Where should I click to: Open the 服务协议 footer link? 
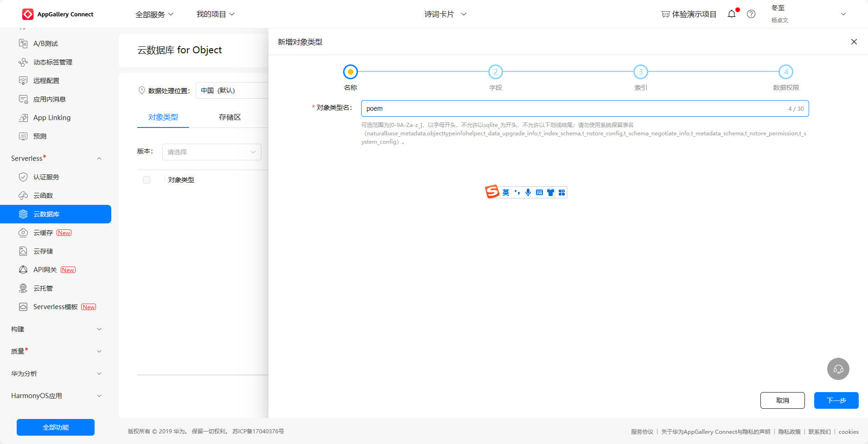tap(642, 431)
